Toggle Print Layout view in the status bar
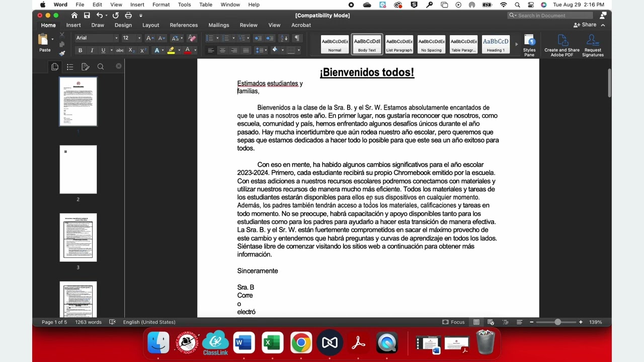This screenshot has height=362, width=644. click(x=476, y=322)
